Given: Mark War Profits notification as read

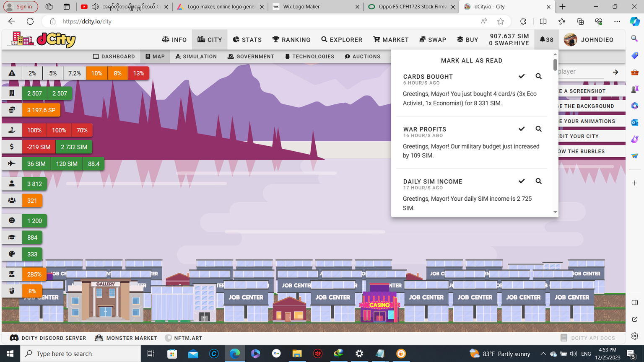Looking at the screenshot, I should click(x=522, y=129).
